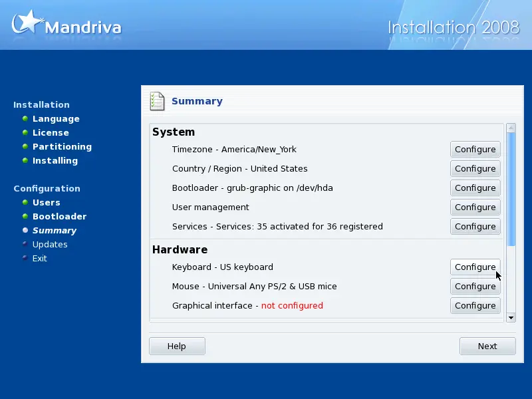The width and height of the screenshot is (532, 399).
Task: Configure the Graphical interface
Action: click(x=475, y=306)
